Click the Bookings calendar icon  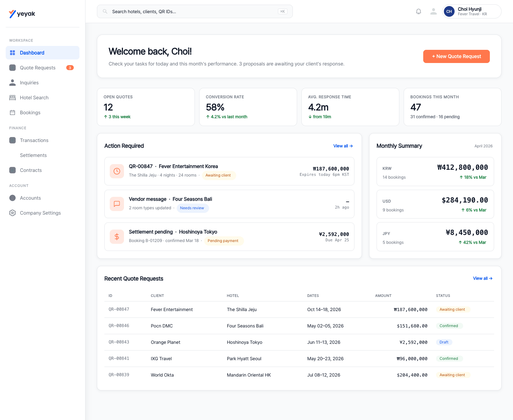(x=12, y=112)
